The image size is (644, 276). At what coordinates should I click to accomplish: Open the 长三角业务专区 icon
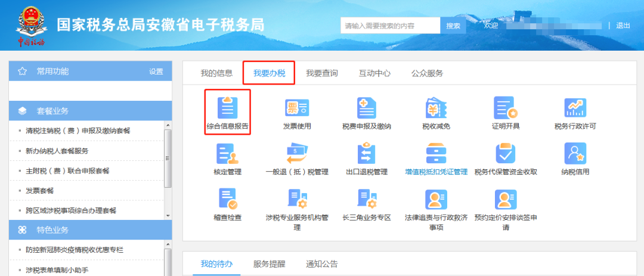click(366, 199)
